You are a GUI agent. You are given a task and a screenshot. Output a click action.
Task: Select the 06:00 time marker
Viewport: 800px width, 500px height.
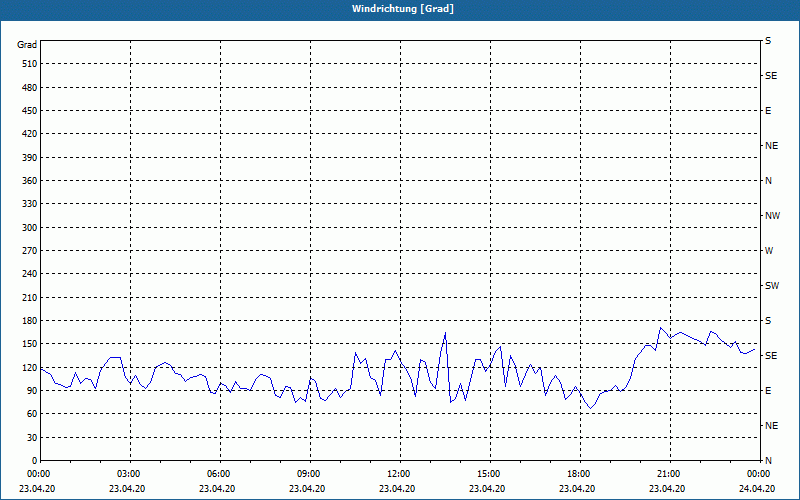(220, 474)
